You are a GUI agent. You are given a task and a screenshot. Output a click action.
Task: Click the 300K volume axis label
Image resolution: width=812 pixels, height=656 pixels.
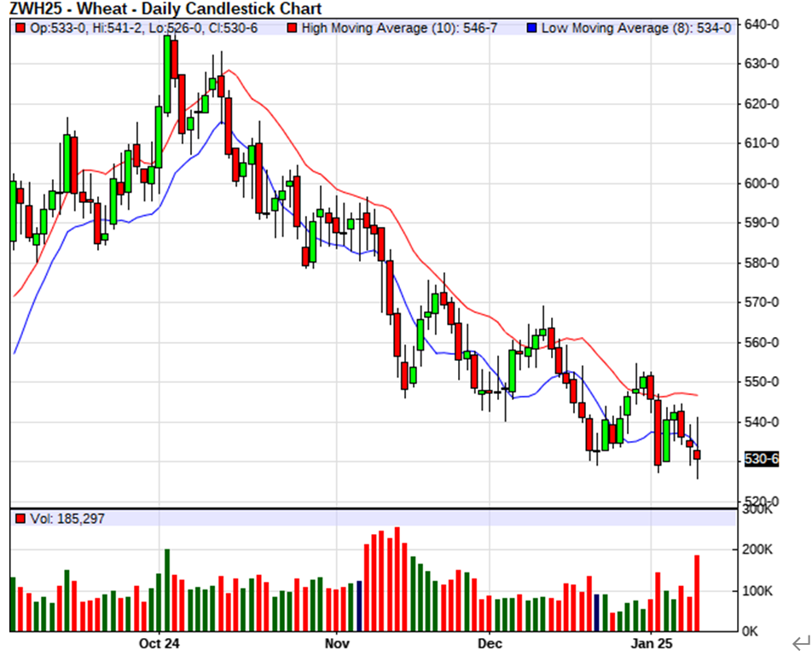(758, 509)
